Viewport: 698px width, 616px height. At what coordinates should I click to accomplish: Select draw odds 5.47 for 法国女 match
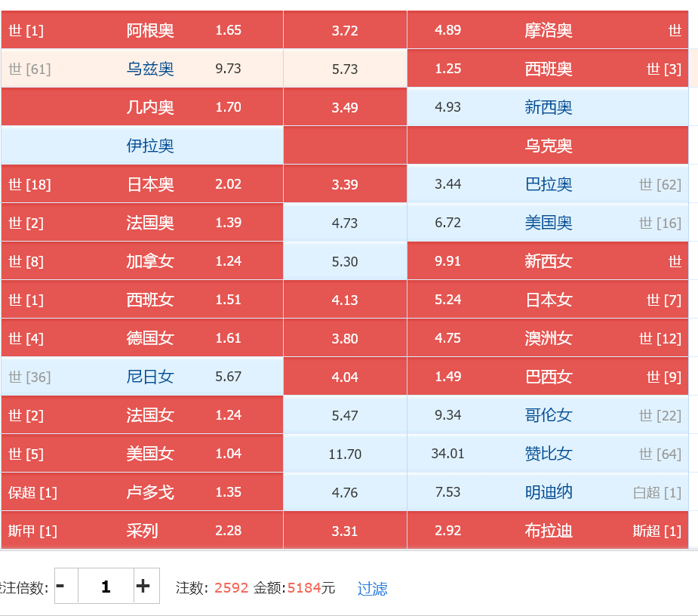coord(345,415)
